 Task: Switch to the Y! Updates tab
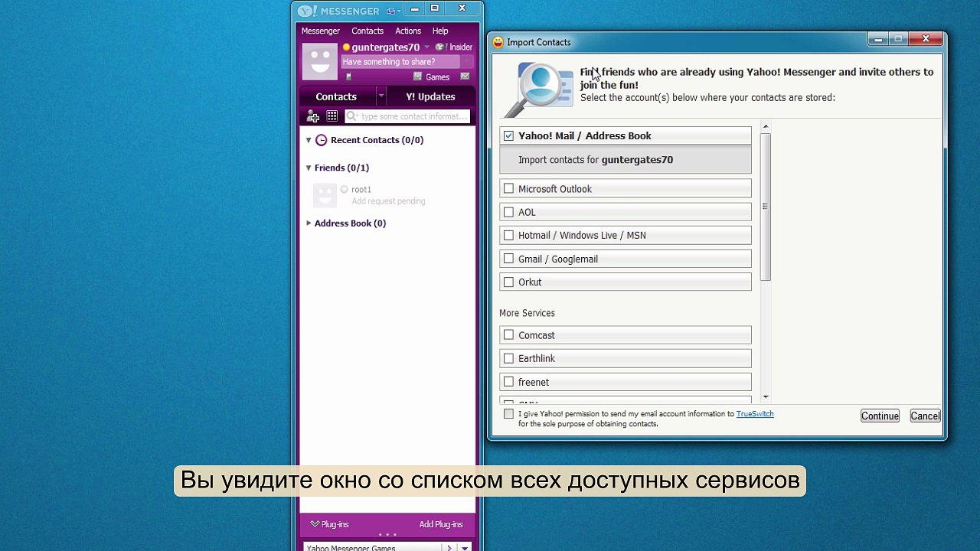430,96
